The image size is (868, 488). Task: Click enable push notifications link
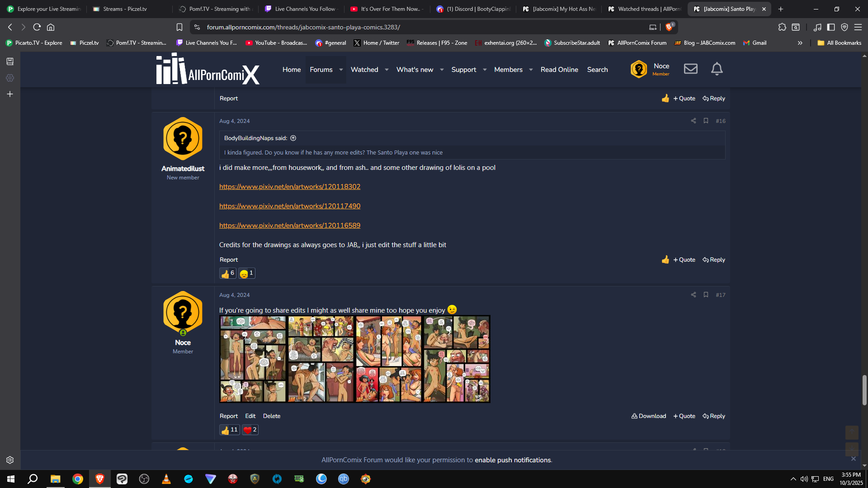pyautogui.click(x=513, y=460)
